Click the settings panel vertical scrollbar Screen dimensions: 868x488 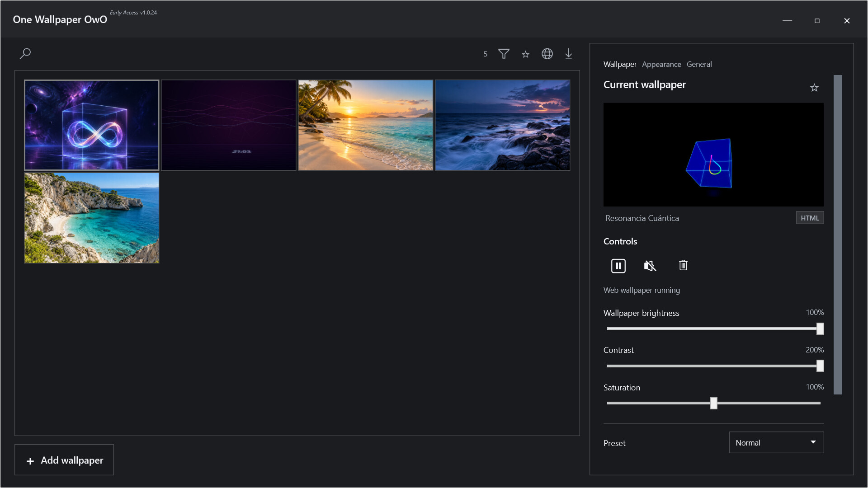[x=838, y=235]
